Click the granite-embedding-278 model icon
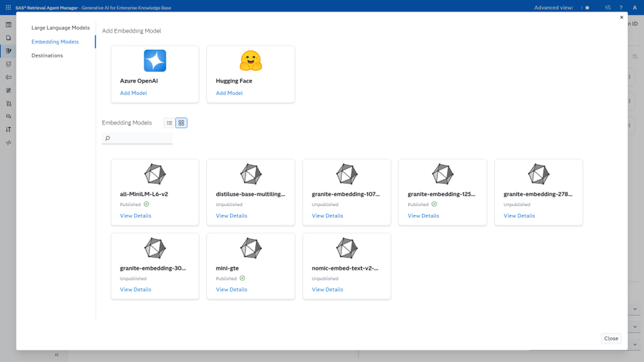The image size is (644, 362). [538, 174]
